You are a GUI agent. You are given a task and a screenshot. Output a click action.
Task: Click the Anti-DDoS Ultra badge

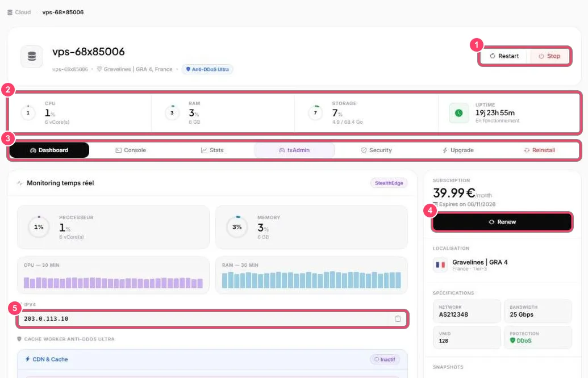207,69
